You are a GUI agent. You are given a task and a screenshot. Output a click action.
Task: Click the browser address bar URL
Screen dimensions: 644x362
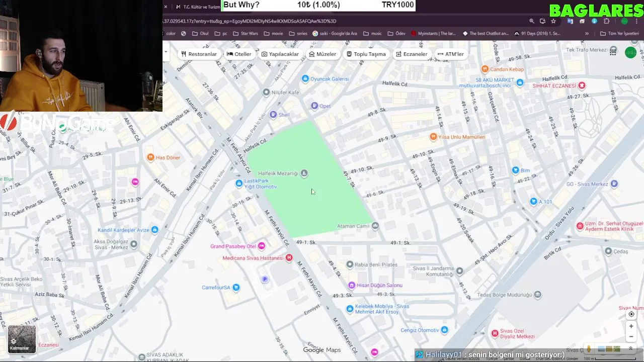pyautogui.click(x=249, y=21)
